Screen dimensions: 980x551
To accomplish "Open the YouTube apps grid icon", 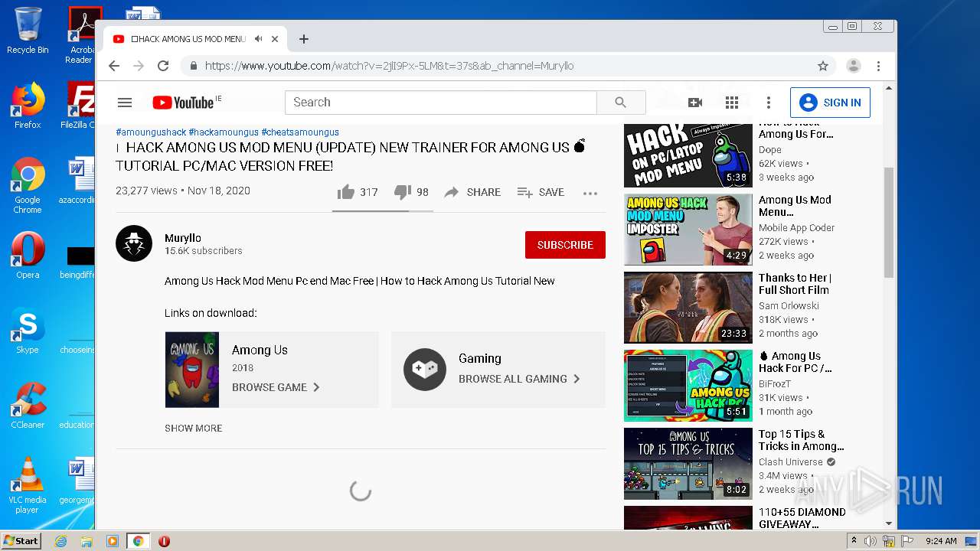I will [x=732, y=103].
